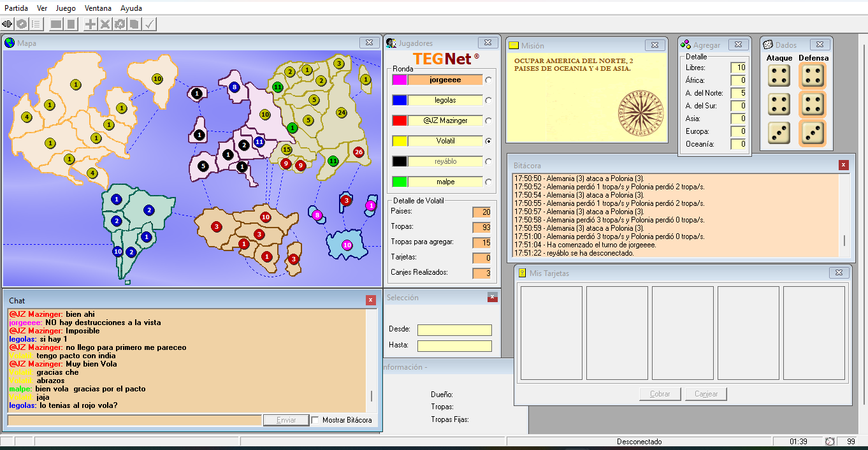This screenshot has width=868, height=450.
Task: Click the round disc toolbar icon
Action: pyautogui.click(x=22, y=24)
